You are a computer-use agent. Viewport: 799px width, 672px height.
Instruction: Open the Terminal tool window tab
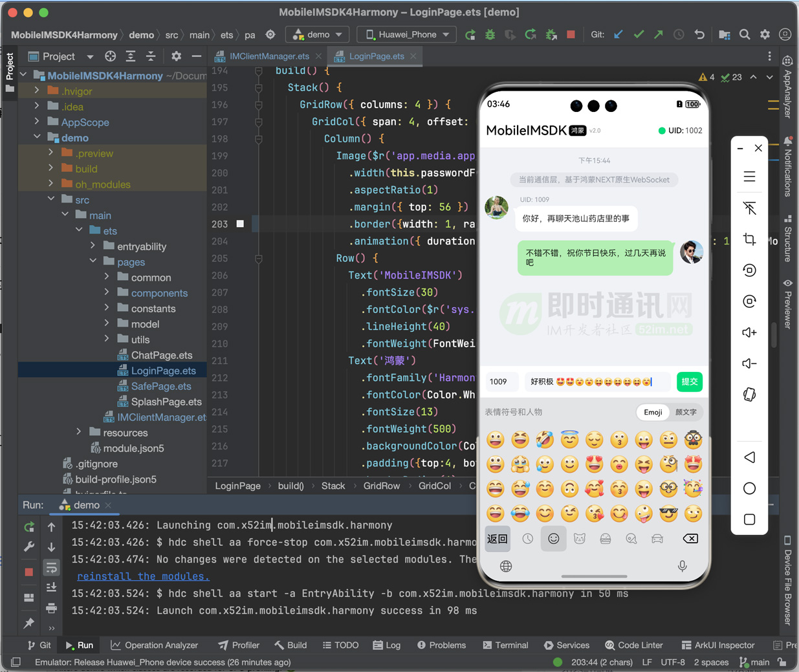click(x=505, y=645)
